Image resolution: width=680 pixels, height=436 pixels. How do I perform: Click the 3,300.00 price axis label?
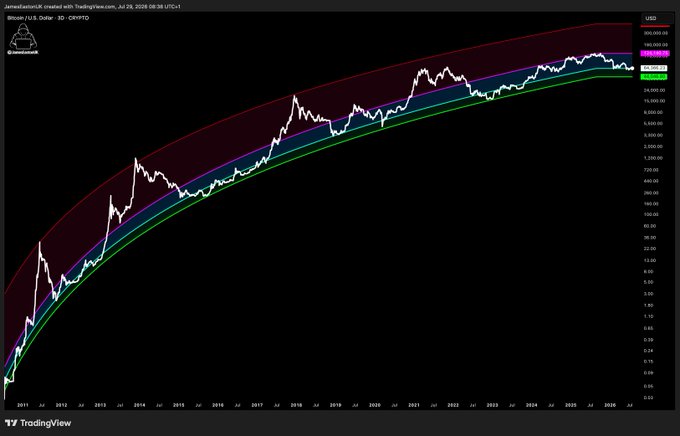[654, 135]
